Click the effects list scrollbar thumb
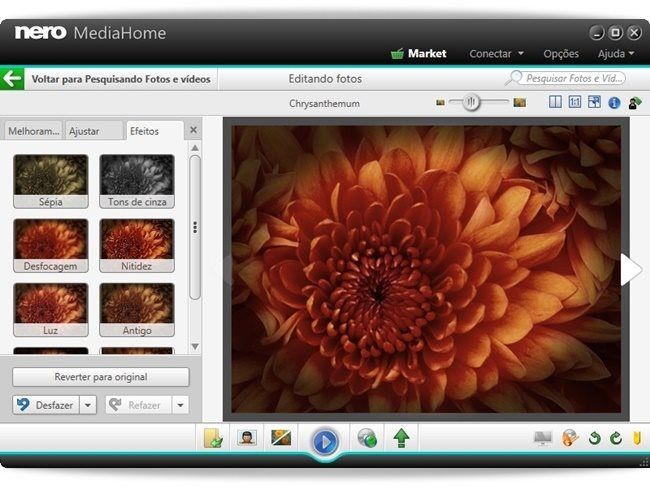The width and height of the screenshot is (650, 487). [195, 227]
